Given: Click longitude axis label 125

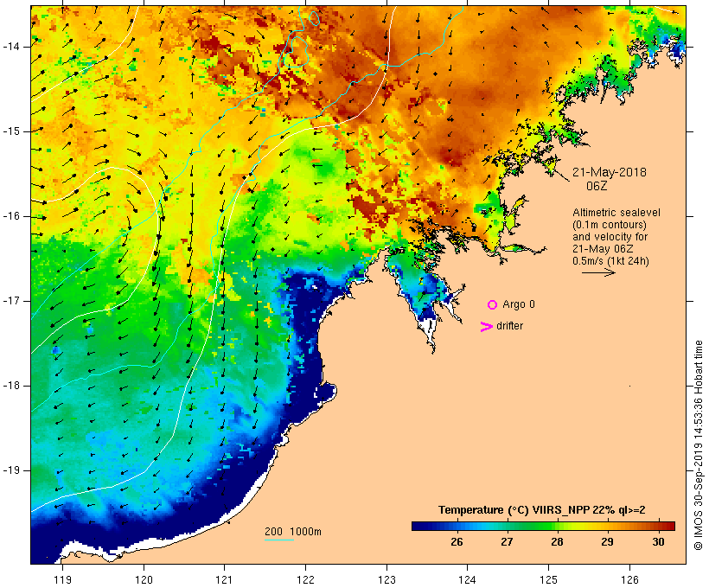Looking at the screenshot, I should click(548, 579).
